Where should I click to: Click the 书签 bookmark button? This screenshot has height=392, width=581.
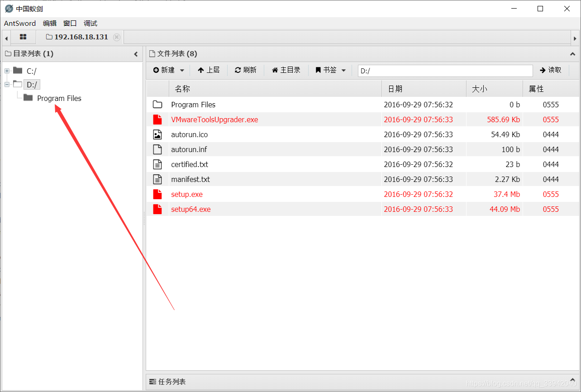tap(326, 70)
